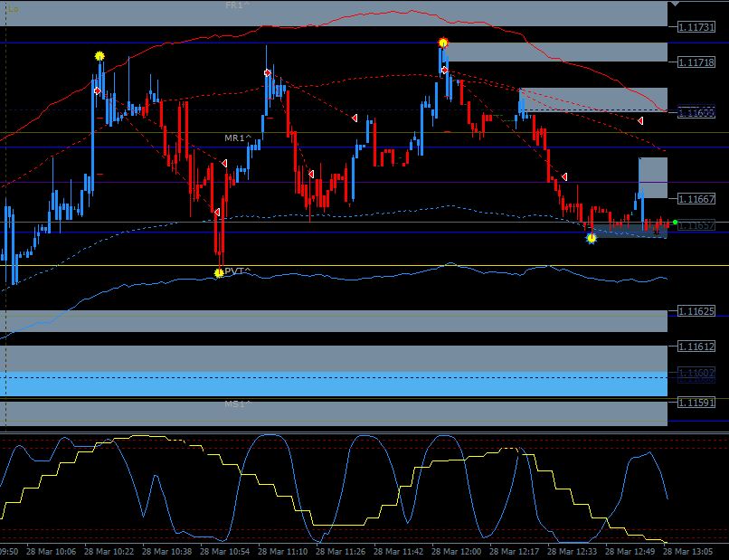729x560 pixels.
Task: Click the 28 Mar 11:26 time label
Action: 340,552
